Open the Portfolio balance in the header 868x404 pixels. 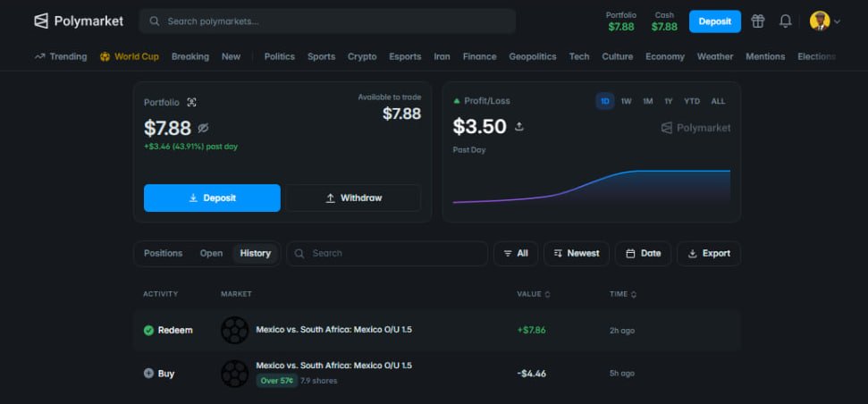pos(621,21)
